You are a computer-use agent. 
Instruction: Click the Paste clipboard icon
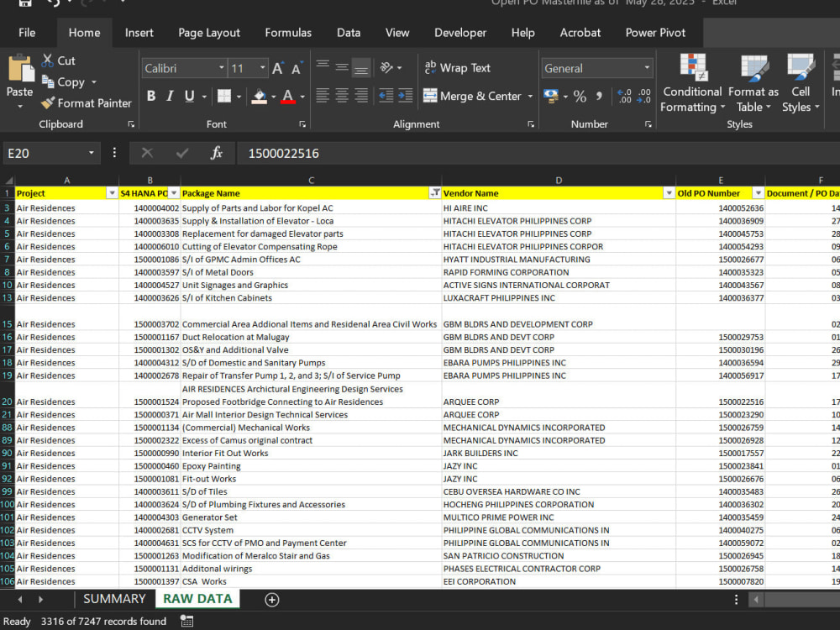click(x=20, y=69)
